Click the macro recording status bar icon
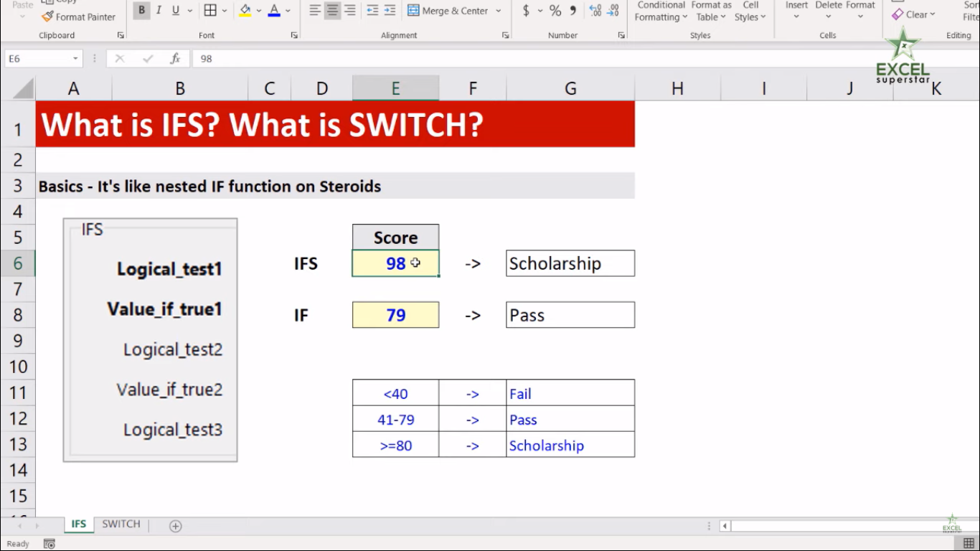980x551 pixels. [x=50, y=544]
